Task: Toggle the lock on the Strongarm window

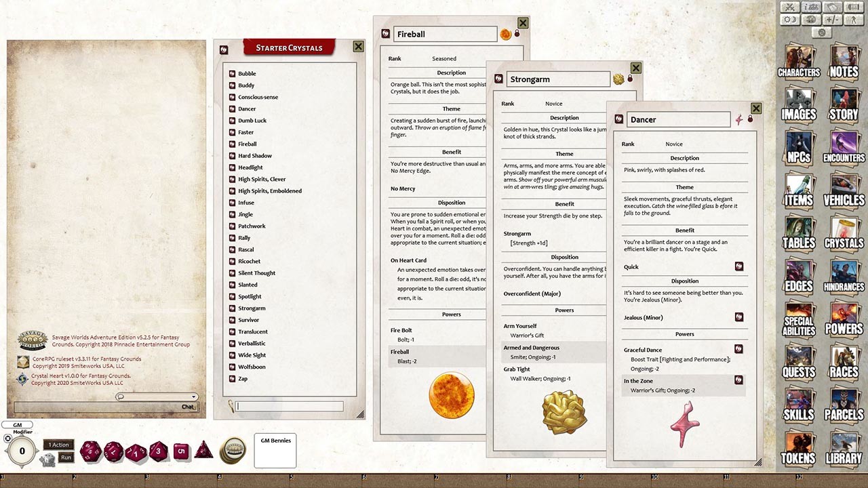Action: 630,79
